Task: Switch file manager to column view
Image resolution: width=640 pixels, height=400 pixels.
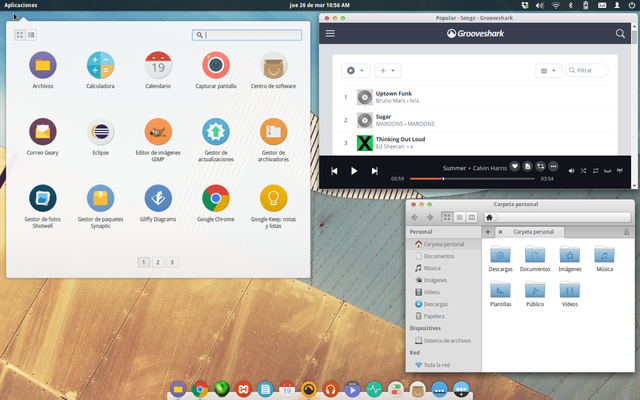Action: click(x=472, y=217)
